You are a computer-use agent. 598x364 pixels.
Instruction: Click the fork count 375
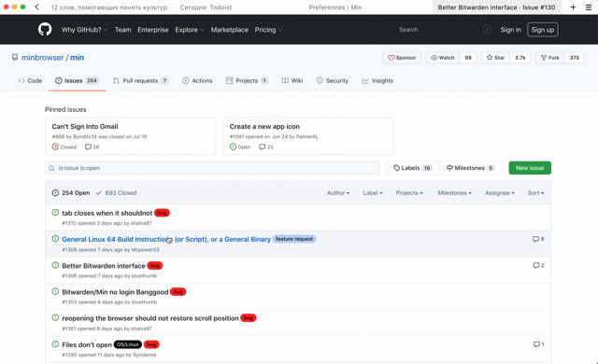(575, 58)
